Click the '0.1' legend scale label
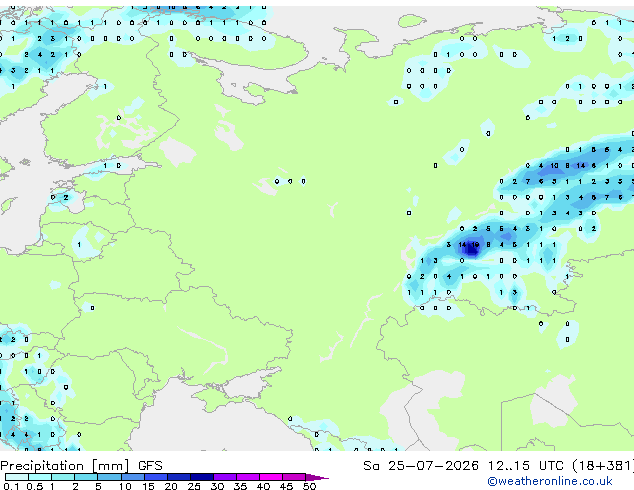Screen dimensions: 634x490 (x=11, y=486)
